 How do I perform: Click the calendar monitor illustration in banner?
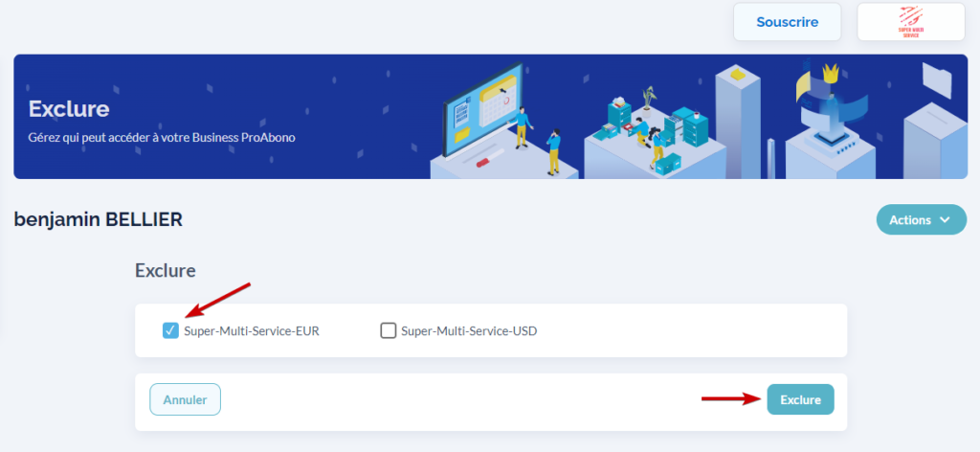(x=483, y=109)
